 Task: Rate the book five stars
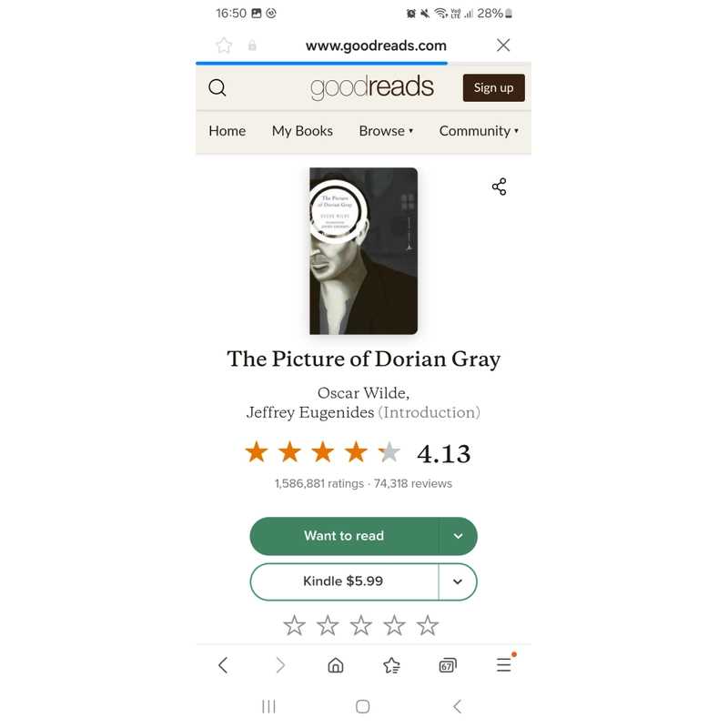point(428,625)
